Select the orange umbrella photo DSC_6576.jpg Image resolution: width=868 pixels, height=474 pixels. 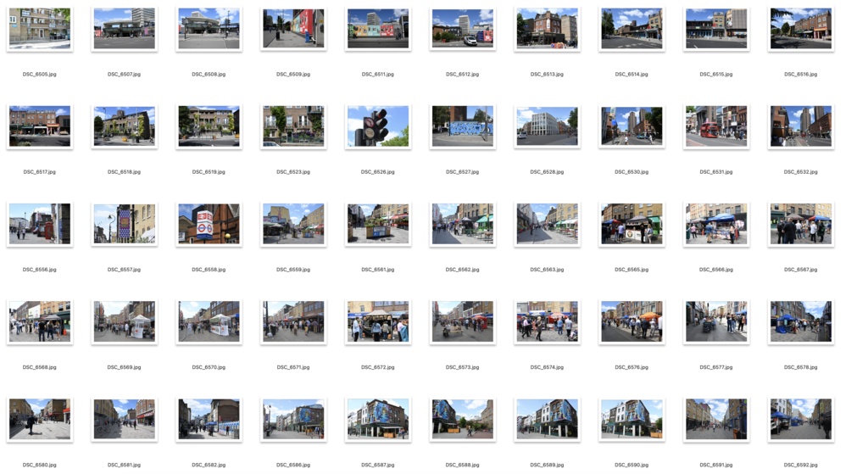pos(632,321)
